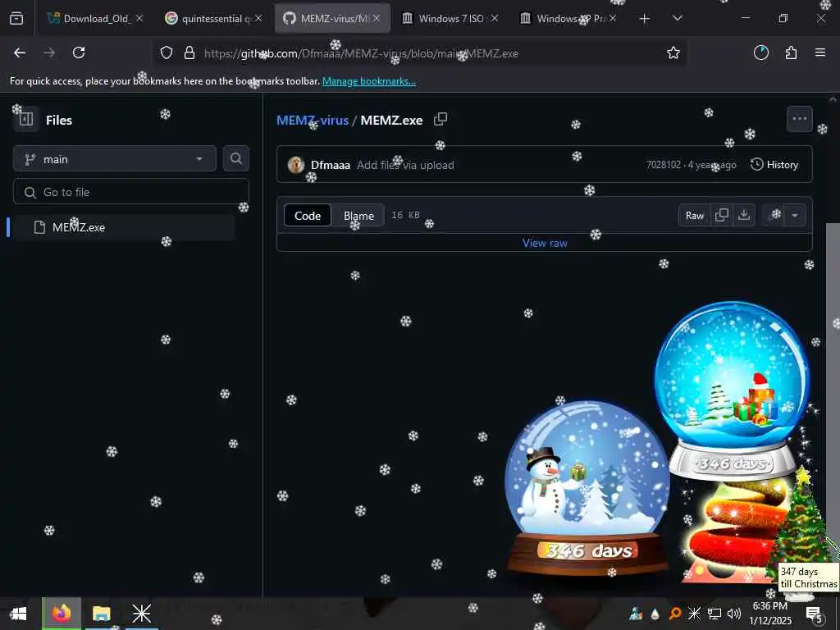Open the 'Add files via upload' commit
This screenshot has width=840, height=630.
[405, 165]
